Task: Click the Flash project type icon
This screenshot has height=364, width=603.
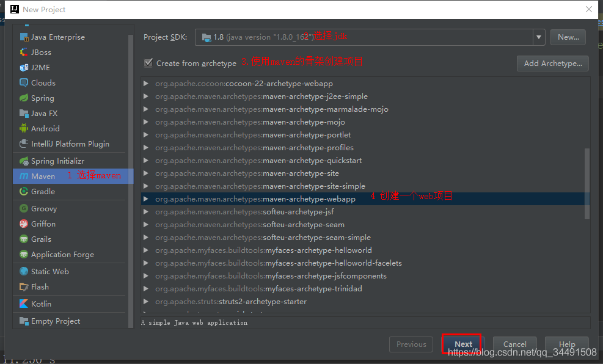Action: click(x=24, y=286)
